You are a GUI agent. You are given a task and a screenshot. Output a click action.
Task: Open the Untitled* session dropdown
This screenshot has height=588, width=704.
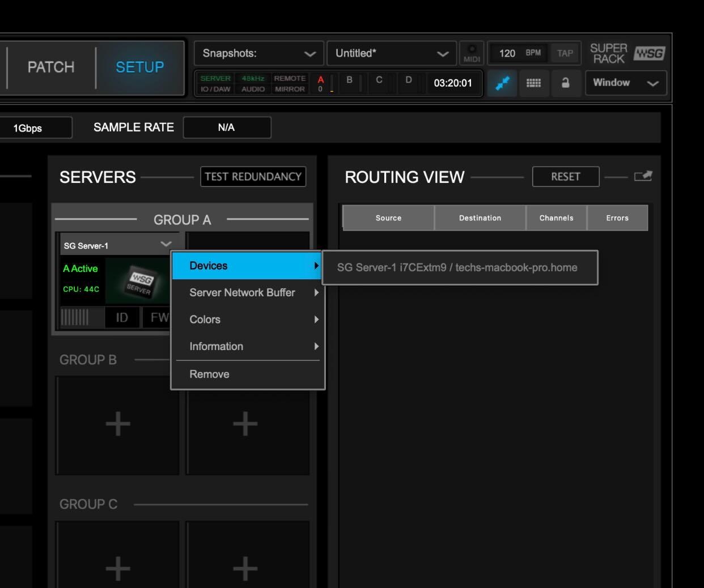pyautogui.click(x=392, y=53)
